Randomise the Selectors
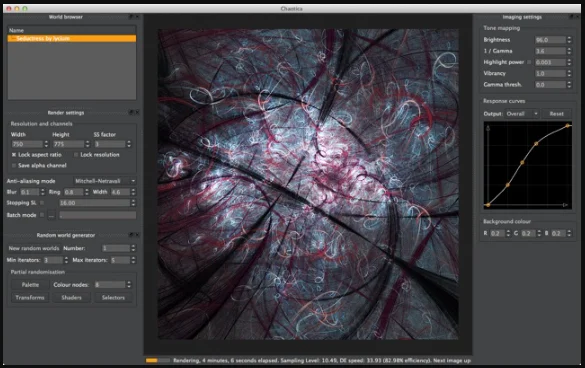The image size is (585, 368). coord(113,297)
